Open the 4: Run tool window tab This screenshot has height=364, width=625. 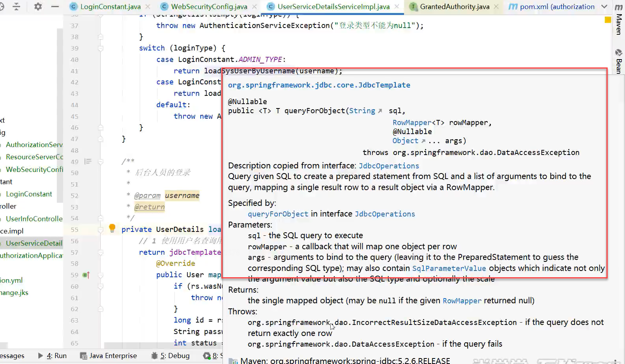tap(56, 356)
